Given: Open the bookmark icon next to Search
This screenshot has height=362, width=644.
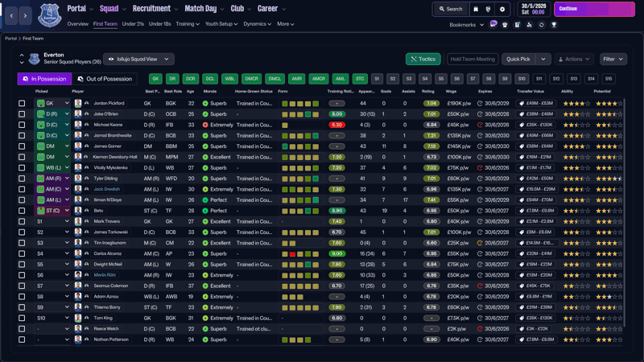Looking at the screenshot, I should (476, 9).
